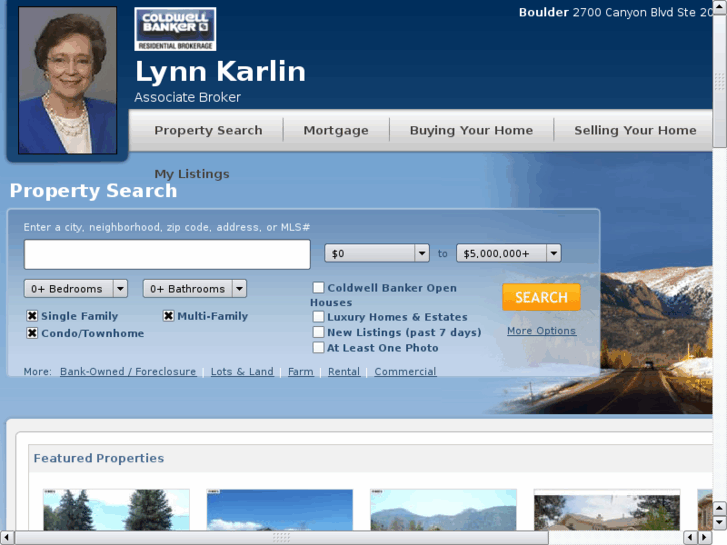The height and width of the screenshot is (545, 727).
Task: Click the horizontal scrollbar left arrow at far left
Action: pyautogui.click(x=6, y=538)
